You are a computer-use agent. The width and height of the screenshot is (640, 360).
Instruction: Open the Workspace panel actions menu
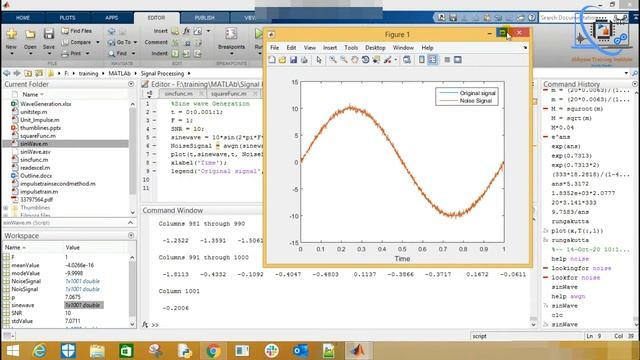coord(131,236)
